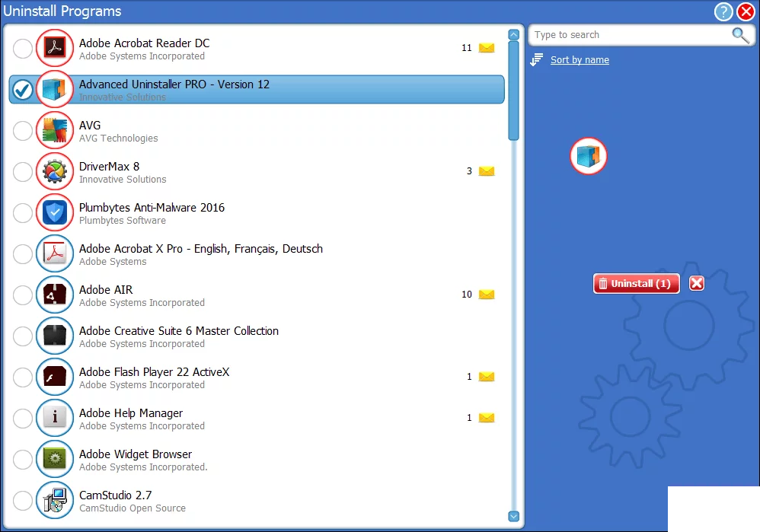Click review count 10 for Adobe AIR
760x532 pixels.
467,295
